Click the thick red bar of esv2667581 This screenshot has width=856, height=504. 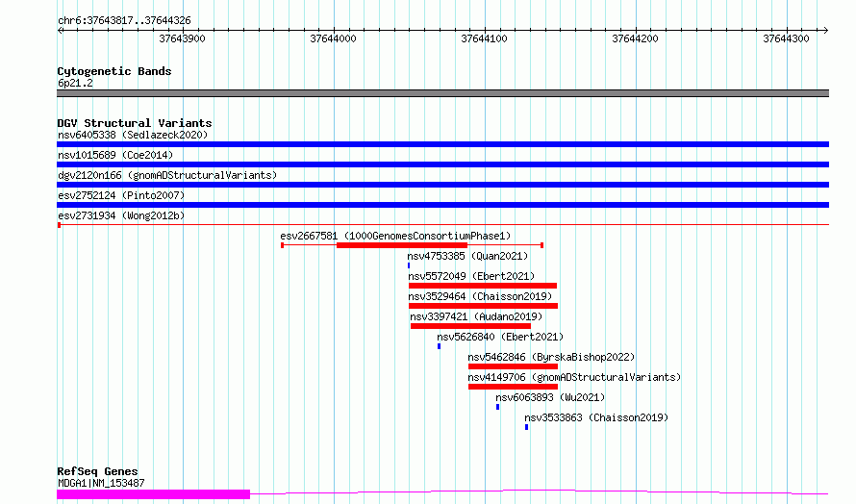(x=402, y=245)
